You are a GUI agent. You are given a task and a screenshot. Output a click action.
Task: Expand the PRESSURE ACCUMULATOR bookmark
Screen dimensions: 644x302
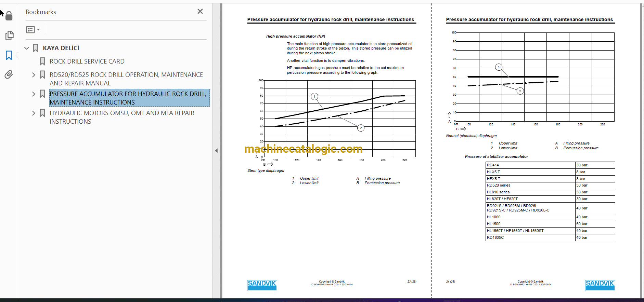[x=34, y=94]
